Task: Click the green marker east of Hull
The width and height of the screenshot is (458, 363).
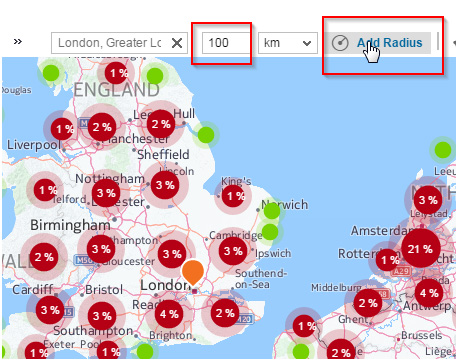Action: pos(206,135)
